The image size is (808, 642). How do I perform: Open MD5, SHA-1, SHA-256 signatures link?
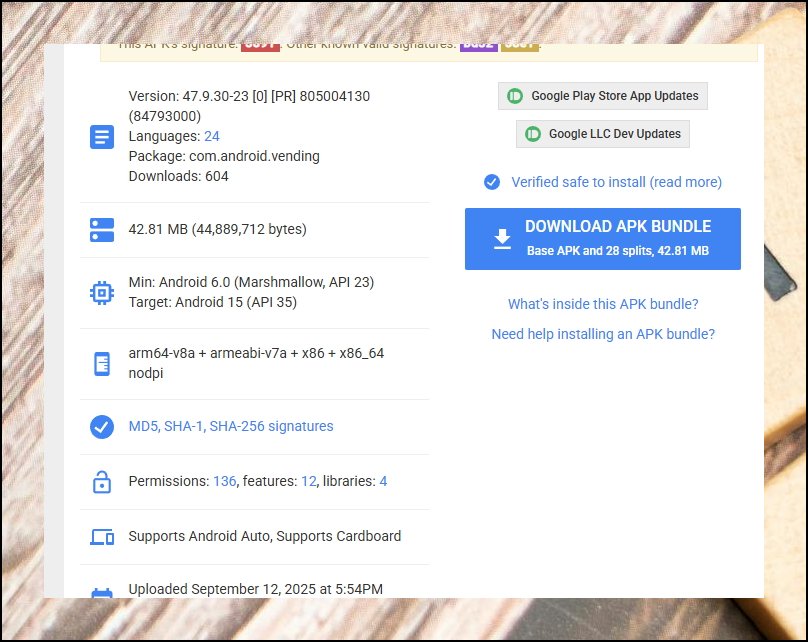231,426
